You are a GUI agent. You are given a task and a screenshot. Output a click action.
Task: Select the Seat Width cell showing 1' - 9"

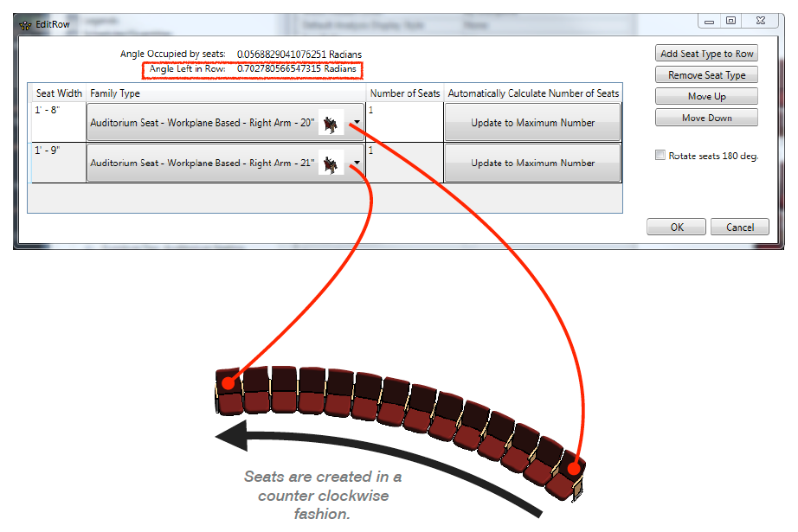click(57, 163)
